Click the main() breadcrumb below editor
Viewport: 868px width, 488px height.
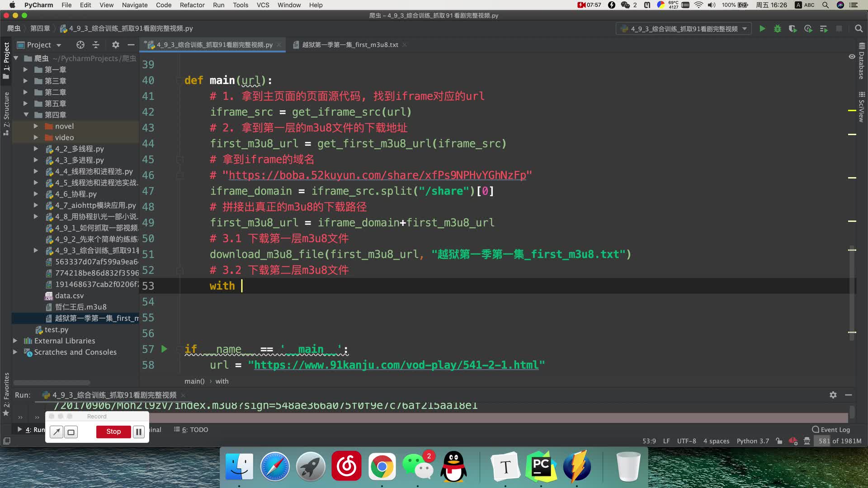pos(194,381)
